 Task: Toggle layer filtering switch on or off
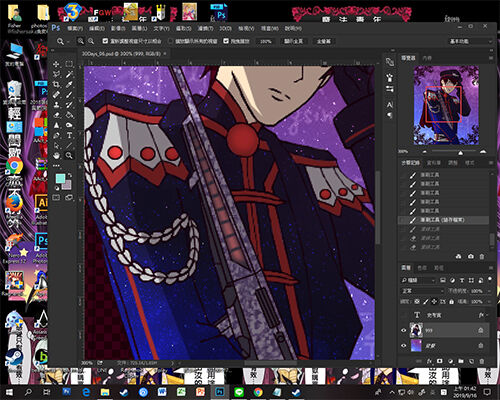click(490, 279)
